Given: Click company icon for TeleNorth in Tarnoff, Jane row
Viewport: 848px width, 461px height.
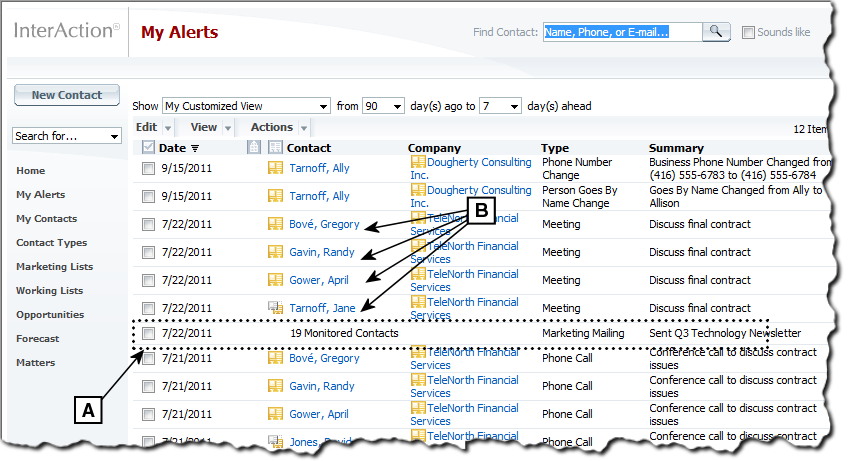Looking at the screenshot, I should tap(418, 301).
